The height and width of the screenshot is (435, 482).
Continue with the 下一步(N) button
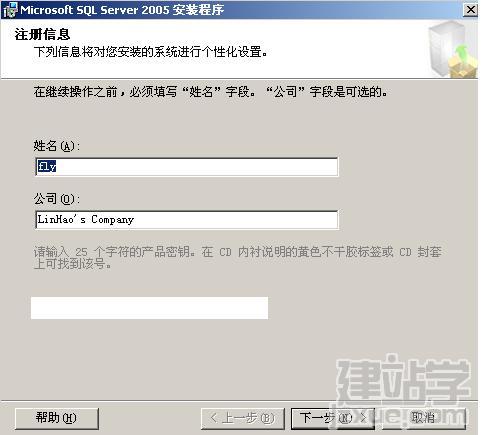pos(333,418)
